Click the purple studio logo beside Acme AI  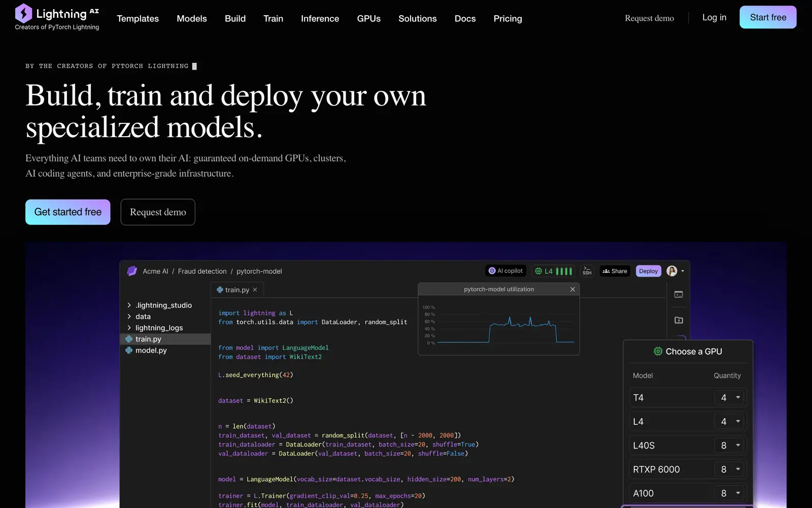(132, 271)
